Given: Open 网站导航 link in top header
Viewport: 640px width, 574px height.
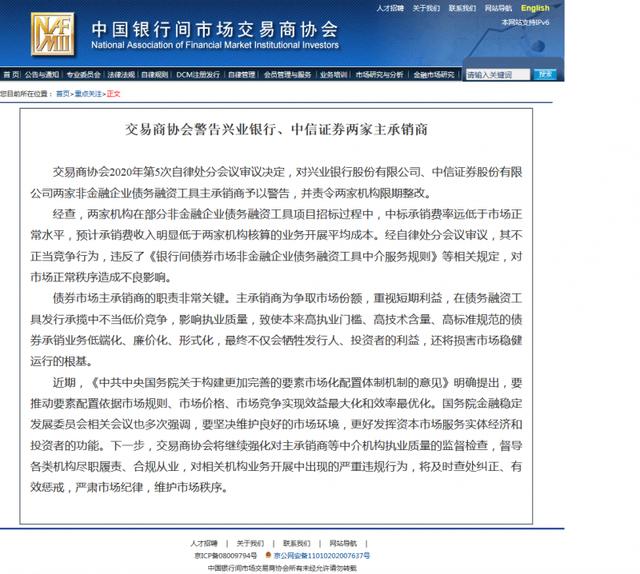Looking at the screenshot, I should 498,8.
